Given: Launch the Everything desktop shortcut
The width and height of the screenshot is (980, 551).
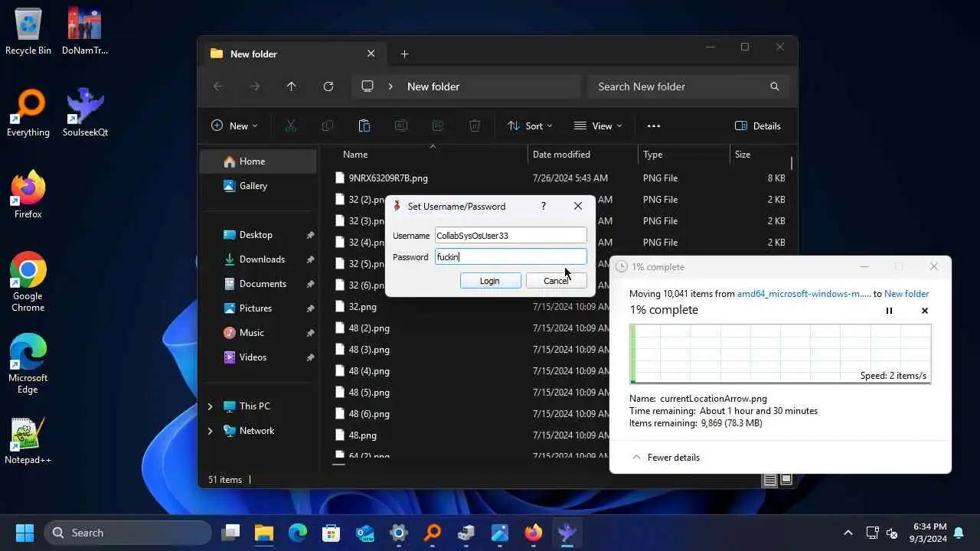Looking at the screenshot, I should coord(28,112).
